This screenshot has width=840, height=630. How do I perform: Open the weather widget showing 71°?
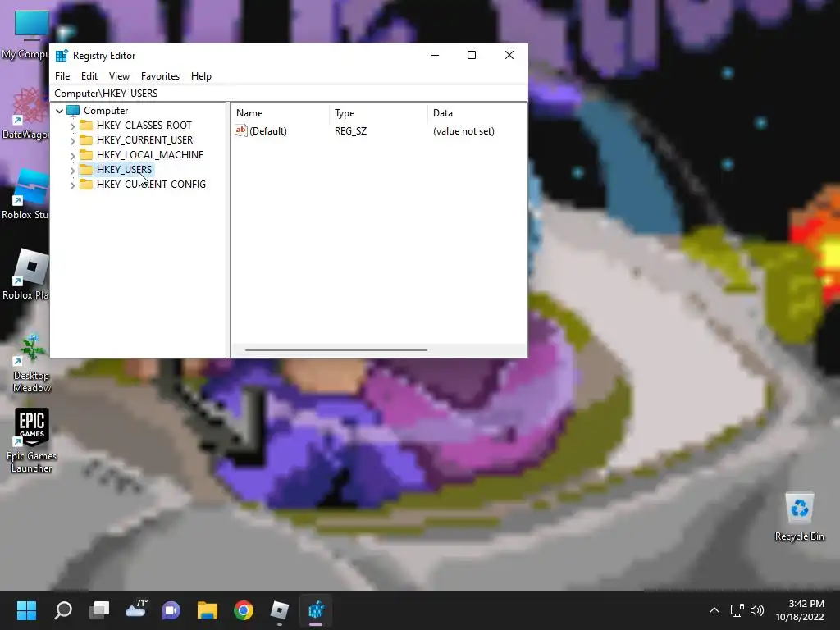click(135, 610)
